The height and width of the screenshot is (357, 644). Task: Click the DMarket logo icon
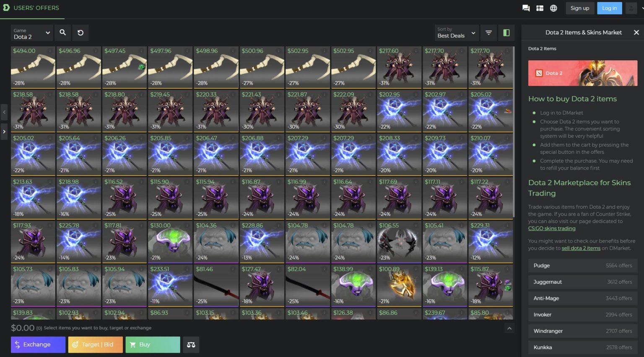pos(6,8)
